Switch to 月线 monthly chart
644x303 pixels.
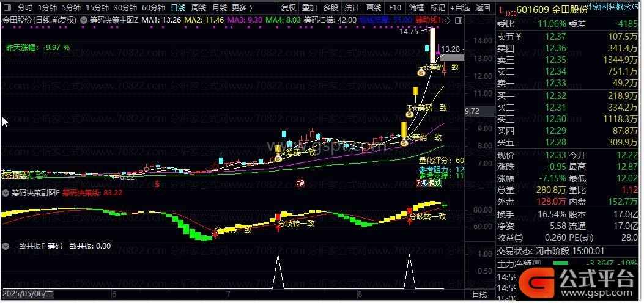(220, 7)
